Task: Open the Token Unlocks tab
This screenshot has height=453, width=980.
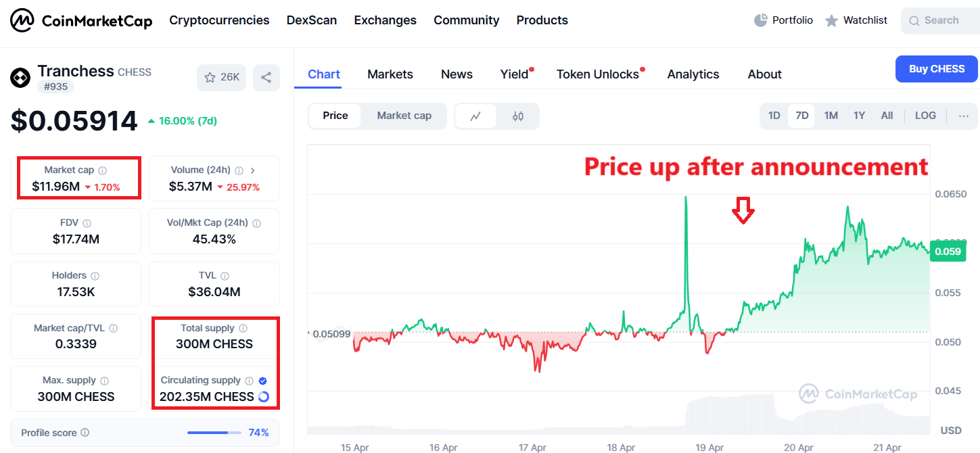Action: 598,74
